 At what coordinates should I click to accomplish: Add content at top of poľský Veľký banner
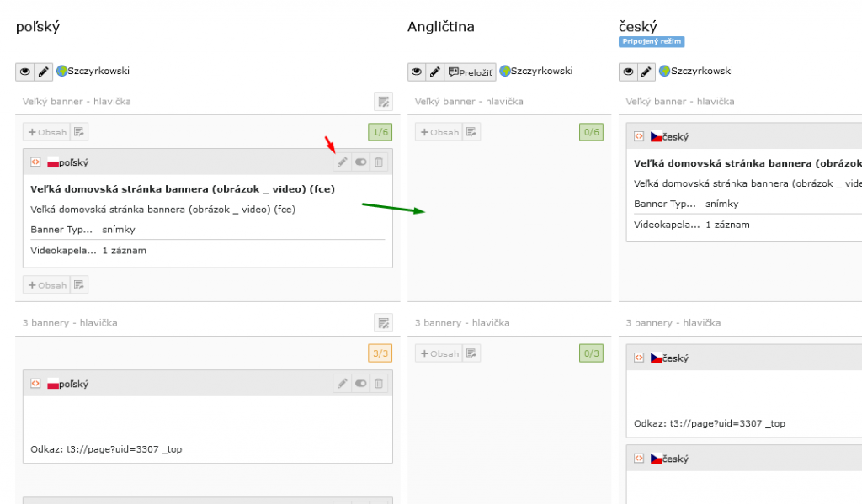[46, 132]
